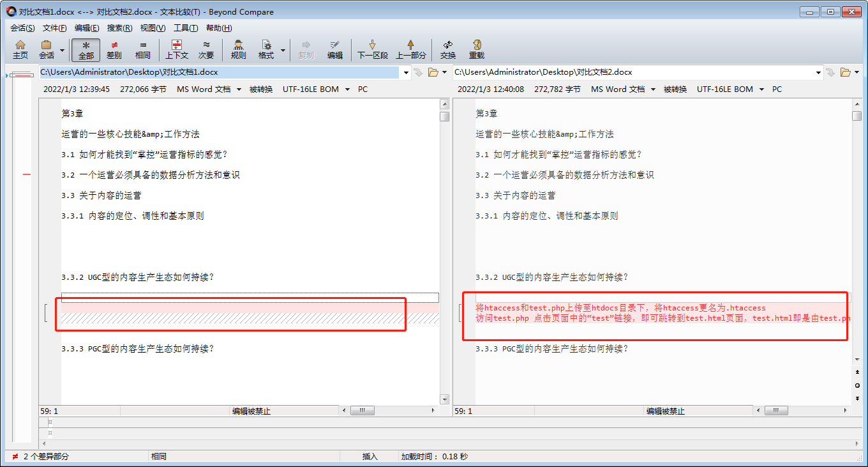Expand the left file path history dropdown
Image resolution: width=868 pixels, height=467 pixels.
pyautogui.click(x=406, y=72)
